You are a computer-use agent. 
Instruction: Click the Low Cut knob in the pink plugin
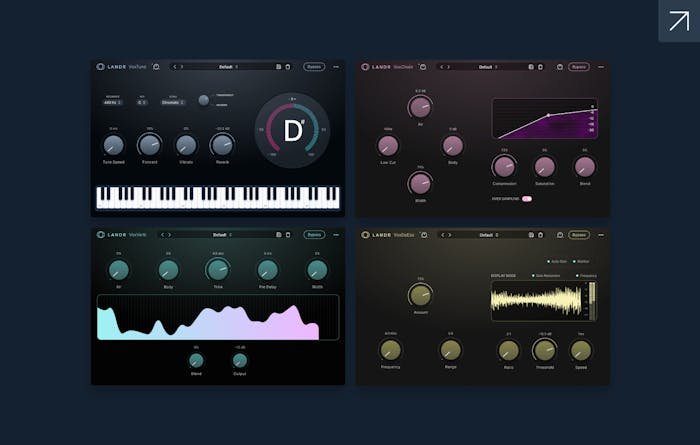pyautogui.click(x=388, y=146)
